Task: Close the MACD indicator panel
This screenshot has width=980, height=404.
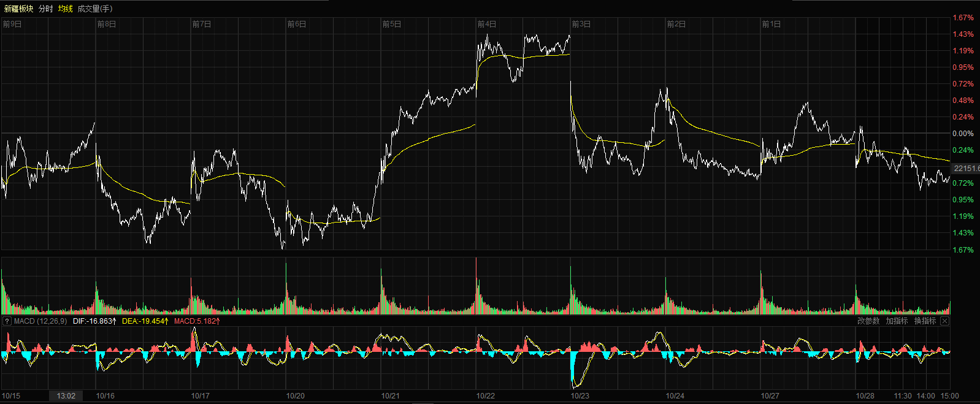Action: coord(944,321)
